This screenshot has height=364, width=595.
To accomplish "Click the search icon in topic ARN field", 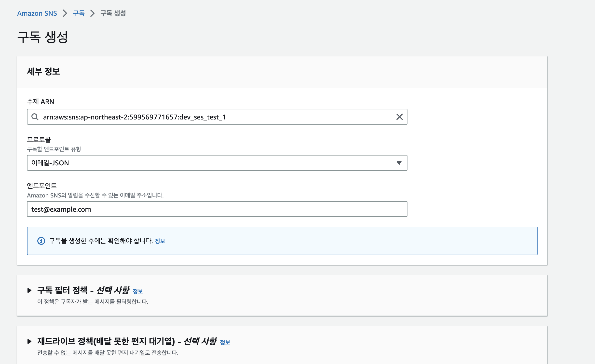I will click(35, 117).
